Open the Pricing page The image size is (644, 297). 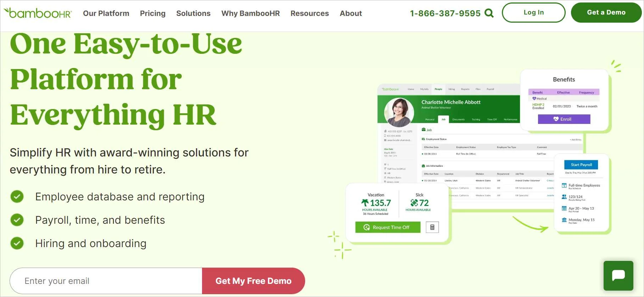pyautogui.click(x=153, y=13)
